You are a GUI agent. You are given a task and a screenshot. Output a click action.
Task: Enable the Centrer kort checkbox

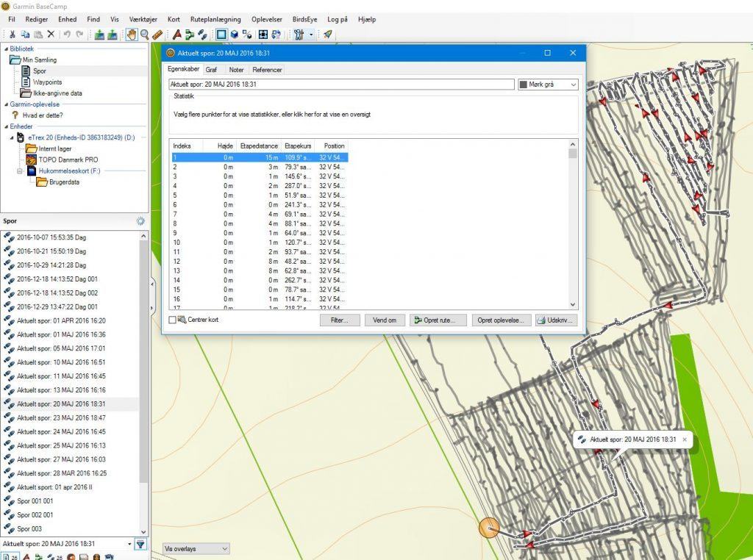click(x=172, y=320)
